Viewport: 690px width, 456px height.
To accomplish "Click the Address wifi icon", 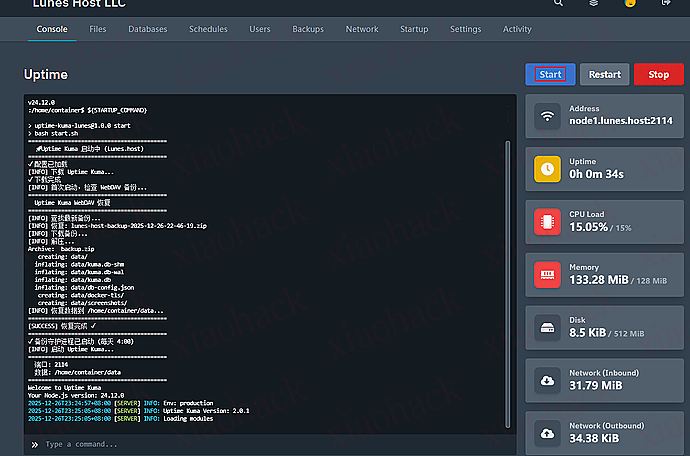I will click(547, 116).
